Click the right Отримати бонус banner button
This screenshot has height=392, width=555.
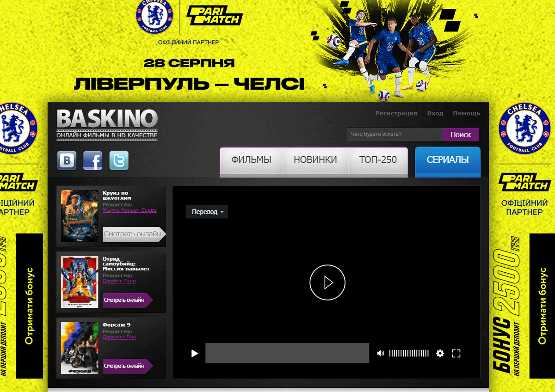(x=542, y=306)
